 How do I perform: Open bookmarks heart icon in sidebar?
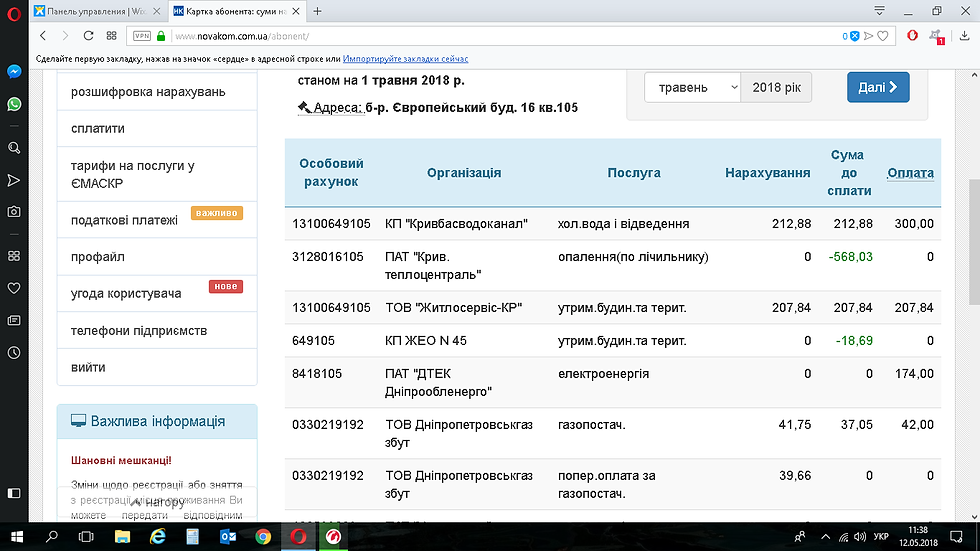click(14, 288)
